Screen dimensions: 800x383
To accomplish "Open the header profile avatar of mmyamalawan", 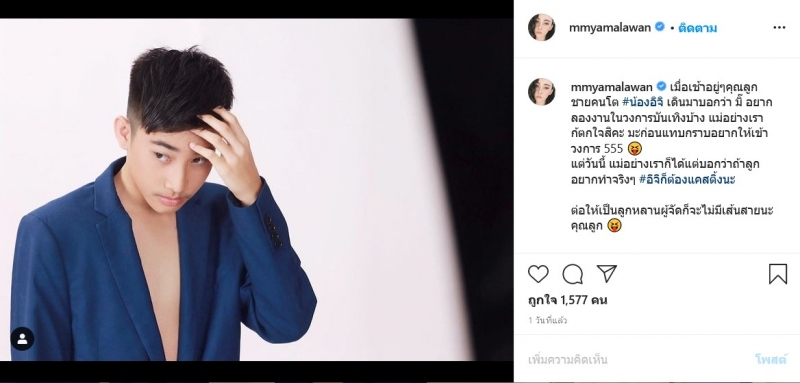I will tap(541, 28).
